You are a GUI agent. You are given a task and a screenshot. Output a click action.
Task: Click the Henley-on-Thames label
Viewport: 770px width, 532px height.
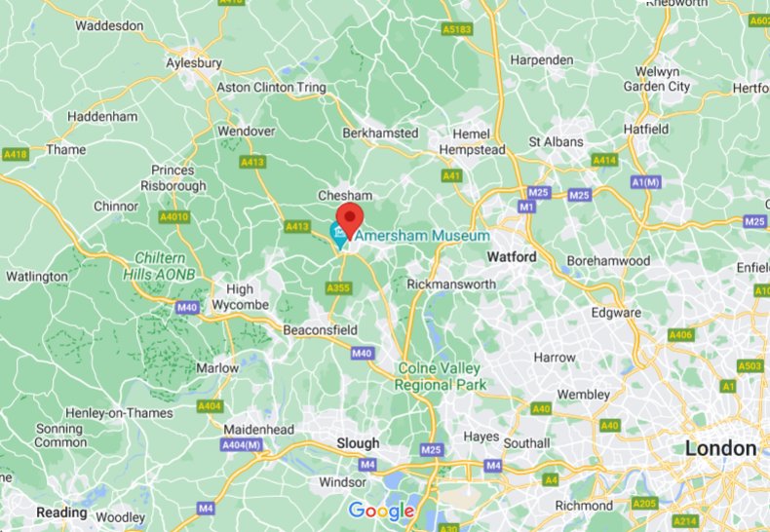(x=119, y=413)
